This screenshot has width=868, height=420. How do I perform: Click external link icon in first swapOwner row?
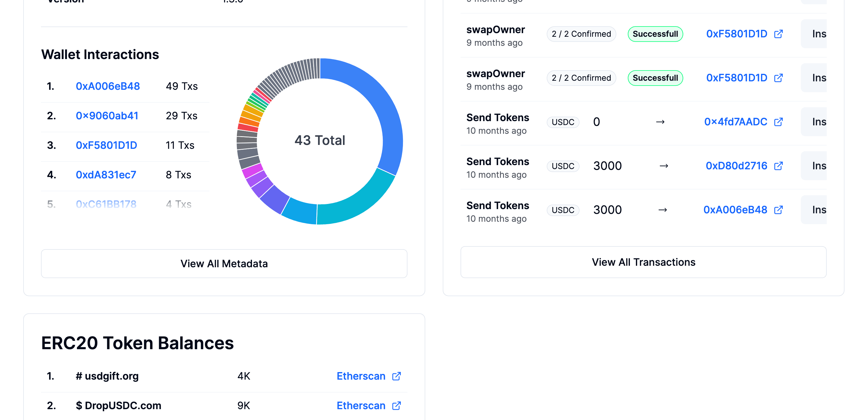tap(778, 34)
